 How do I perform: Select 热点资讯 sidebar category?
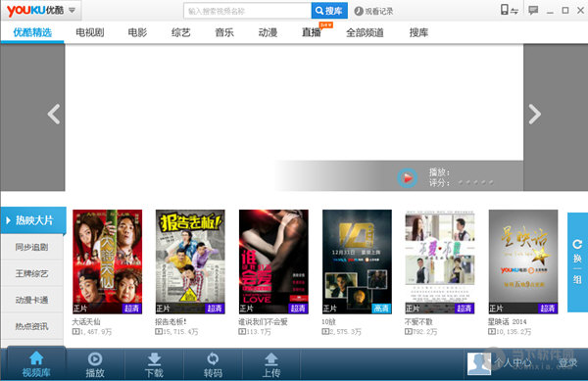32,326
